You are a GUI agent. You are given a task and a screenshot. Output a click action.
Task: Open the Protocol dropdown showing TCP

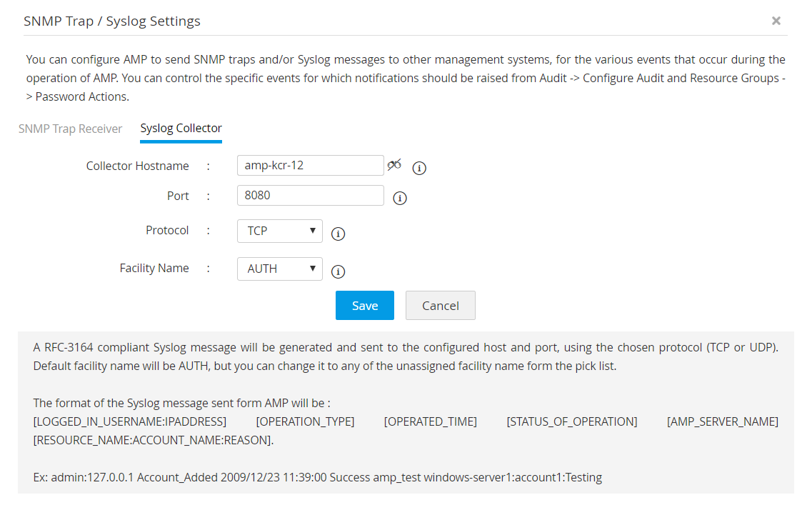[280, 231]
